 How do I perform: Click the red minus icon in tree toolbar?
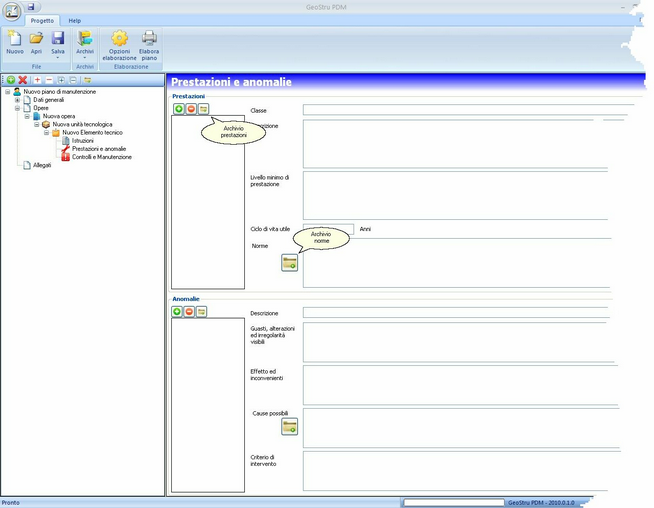point(49,80)
